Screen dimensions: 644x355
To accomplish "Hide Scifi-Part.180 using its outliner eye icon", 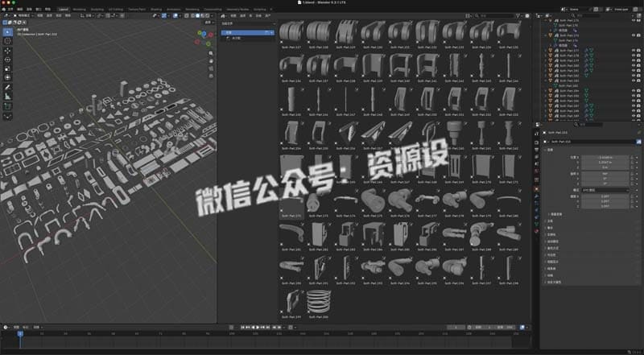I will (634, 65).
